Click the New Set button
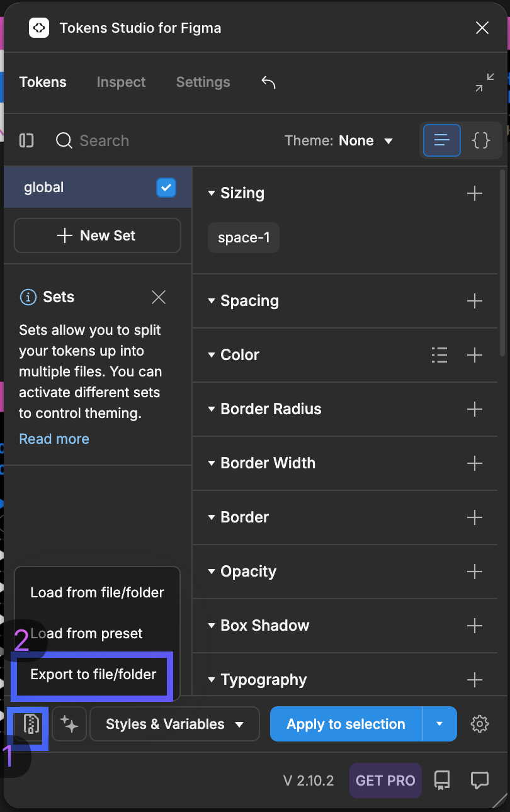The image size is (510, 812). coord(98,235)
